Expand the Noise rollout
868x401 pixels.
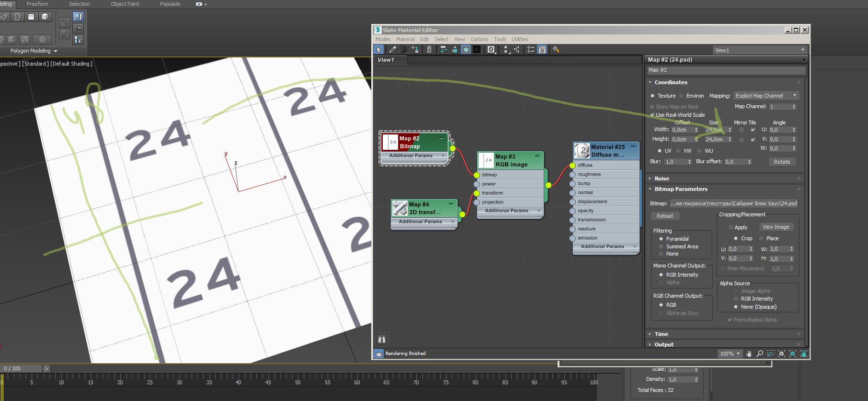[662, 178]
